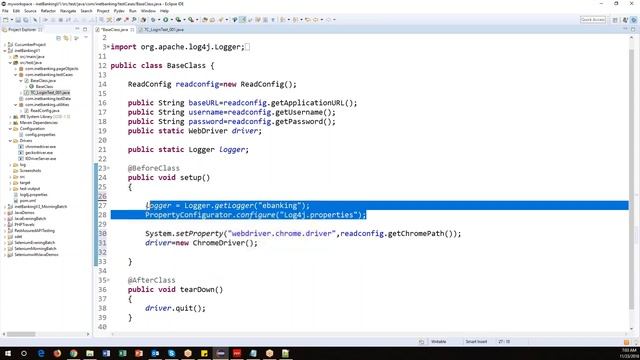Viewport: 640px width, 360px height.
Task: Select TC_LoginTest_001.java in Project Explorer
Action: coord(50,93)
